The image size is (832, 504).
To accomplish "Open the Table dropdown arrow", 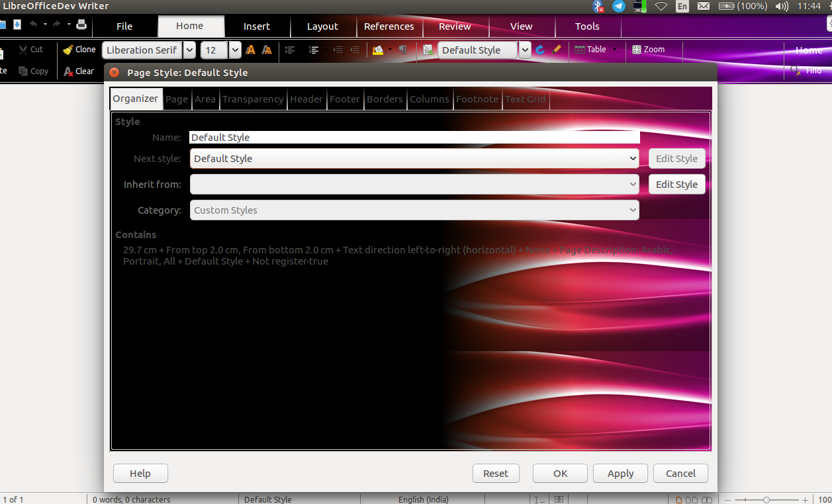I will tap(614, 50).
